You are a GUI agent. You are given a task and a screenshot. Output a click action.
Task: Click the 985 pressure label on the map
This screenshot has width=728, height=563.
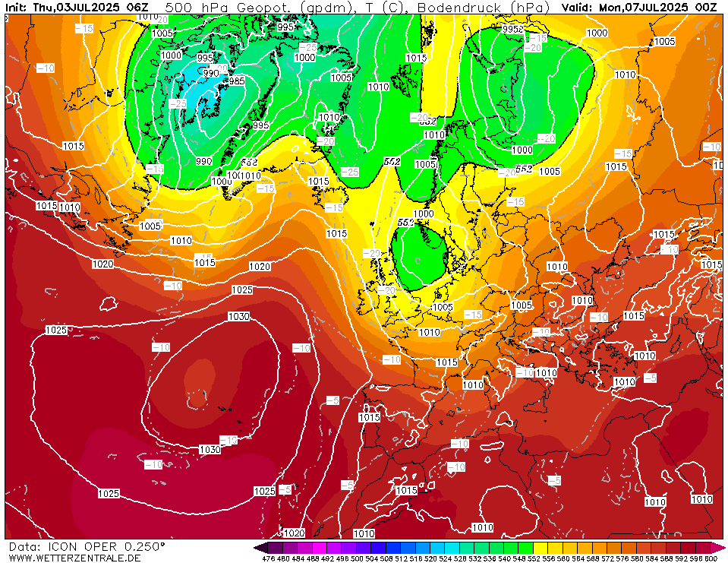coord(236,81)
